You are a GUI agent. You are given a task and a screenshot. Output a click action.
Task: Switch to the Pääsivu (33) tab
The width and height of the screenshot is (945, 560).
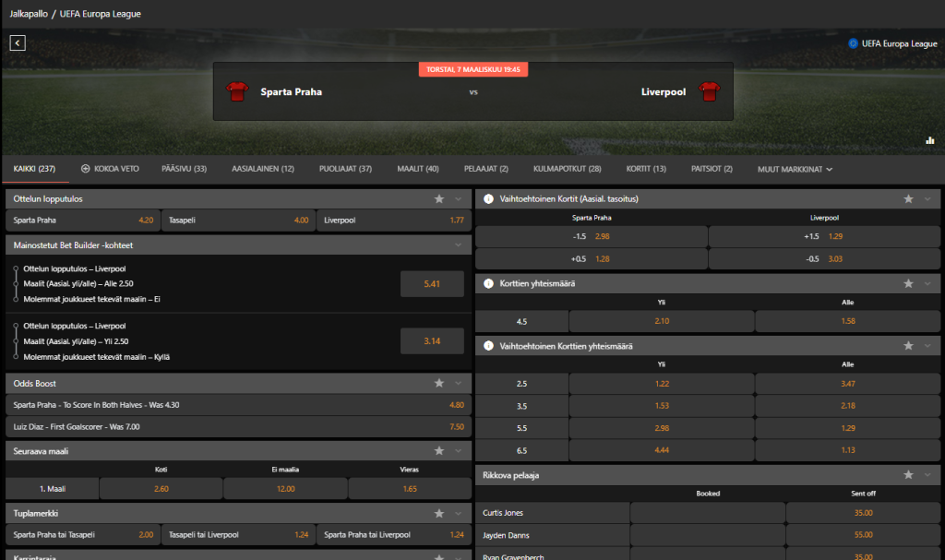click(184, 169)
